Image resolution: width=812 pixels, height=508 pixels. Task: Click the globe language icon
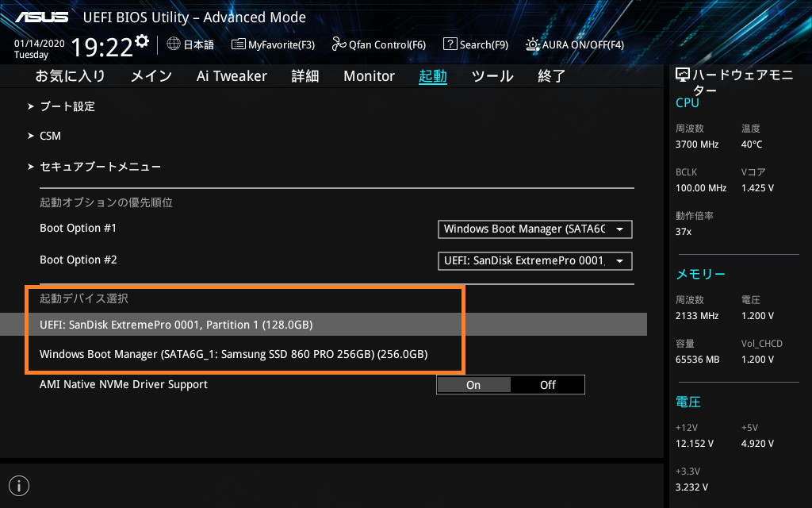coord(174,44)
